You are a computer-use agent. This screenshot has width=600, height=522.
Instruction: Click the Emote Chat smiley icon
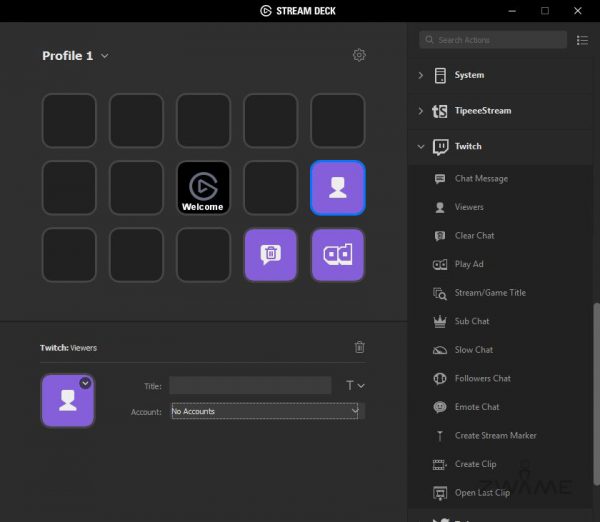pos(440,407)
